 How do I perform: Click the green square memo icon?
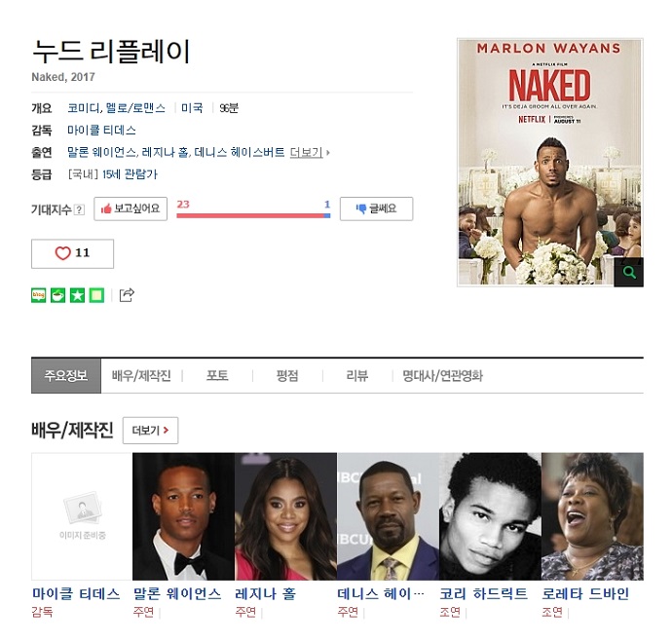[96, 295]
